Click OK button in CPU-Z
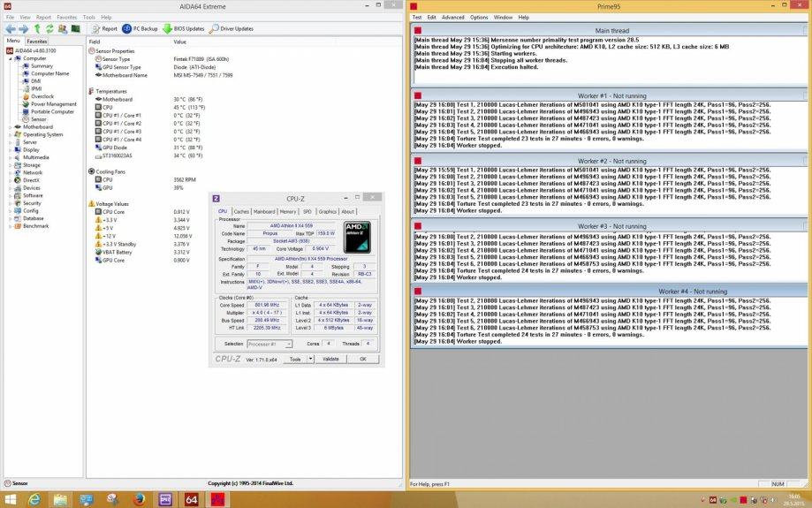This screenshot has height=508, width=812. [363, 359]
